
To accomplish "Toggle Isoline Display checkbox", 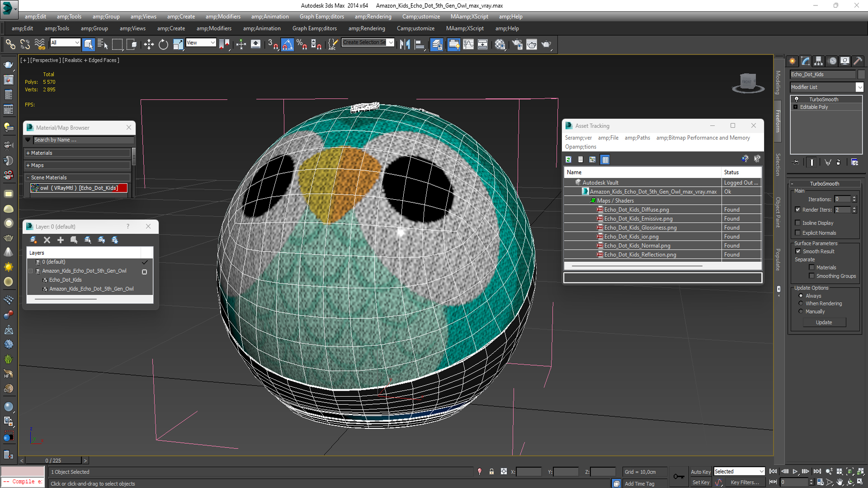I will [x=797, y=223].
